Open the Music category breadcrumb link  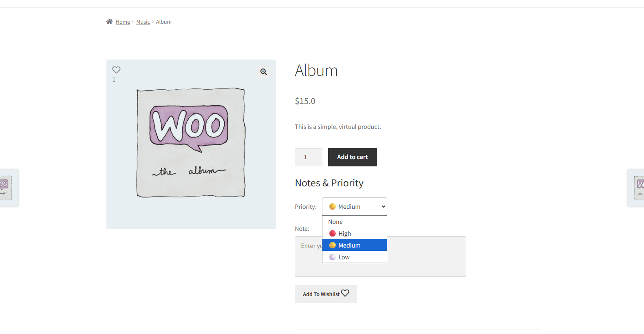click(x=143, y=22)
